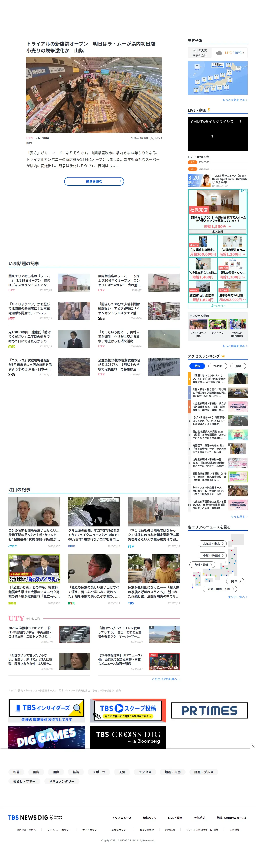Image resolution: width=256 pixels, height=868 pixels.
Task: Click the トップ breadcrumb link
Action: point(12,690)
